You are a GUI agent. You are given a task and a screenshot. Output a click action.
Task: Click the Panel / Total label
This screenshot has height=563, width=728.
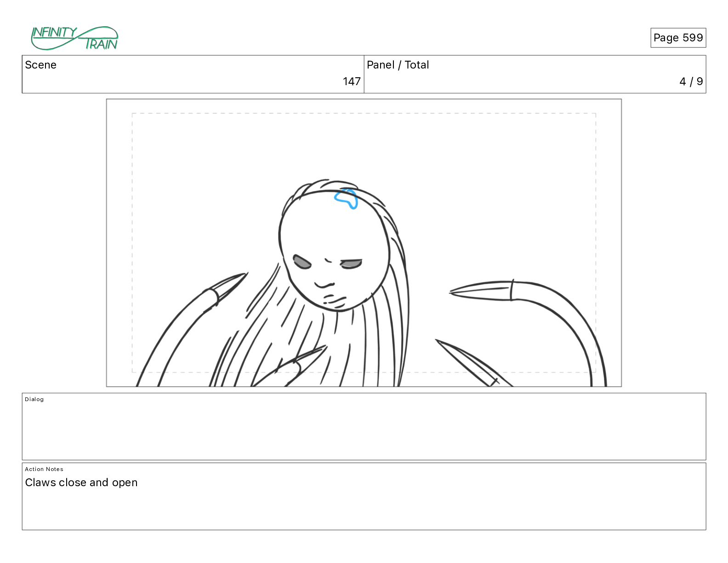(398, 65)
